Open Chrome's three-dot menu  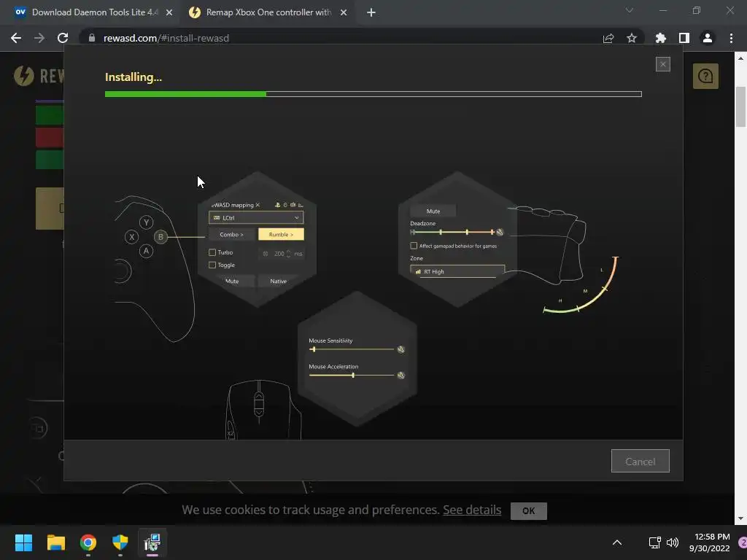[731, 38]
